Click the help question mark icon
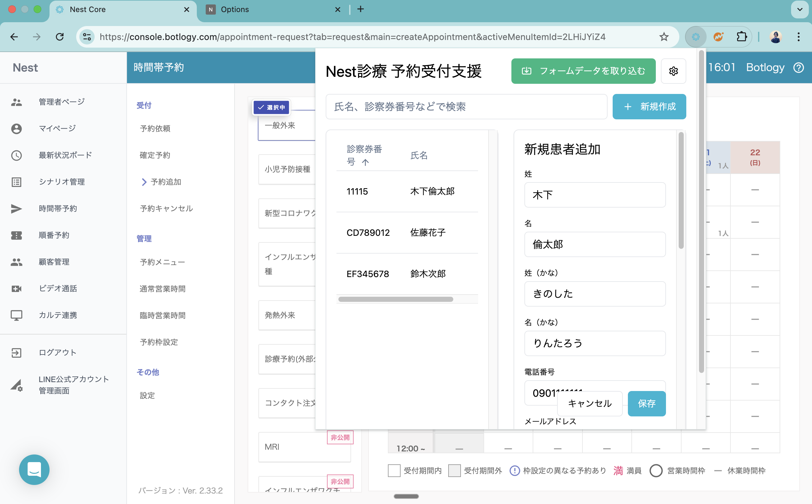 [799, 68]
